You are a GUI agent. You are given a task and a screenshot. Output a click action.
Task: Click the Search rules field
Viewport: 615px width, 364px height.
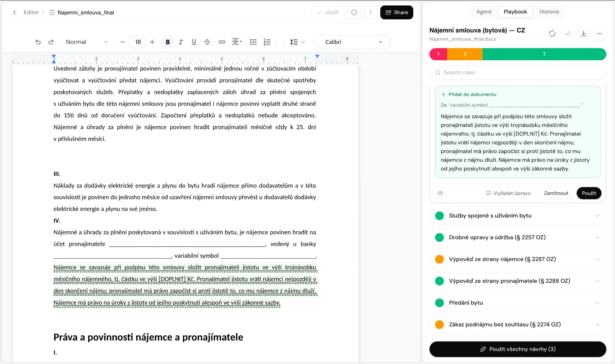coord(518,73)
